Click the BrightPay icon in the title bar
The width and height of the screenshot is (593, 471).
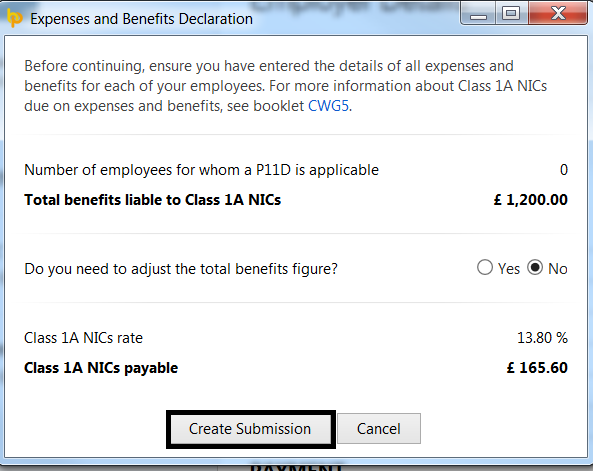(x=15, y=18)
